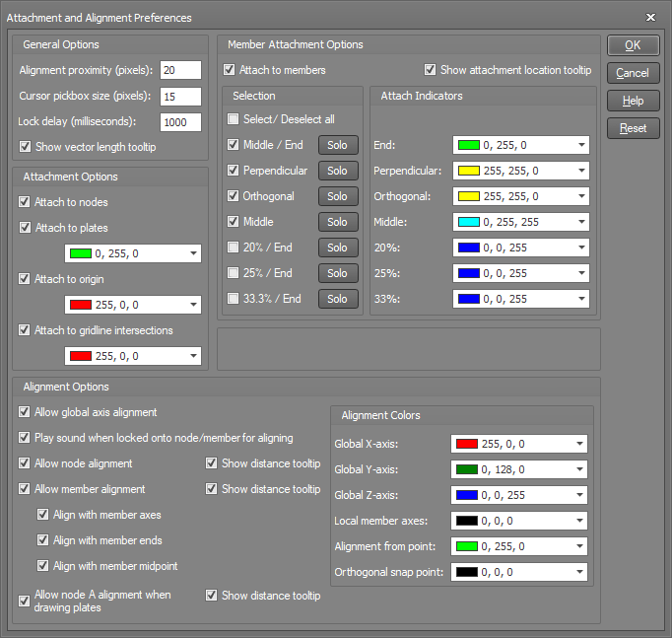This screenshot has height=638, width=672.
Task: Open Attach to plates color dropdown
Action: coord(133,253)
